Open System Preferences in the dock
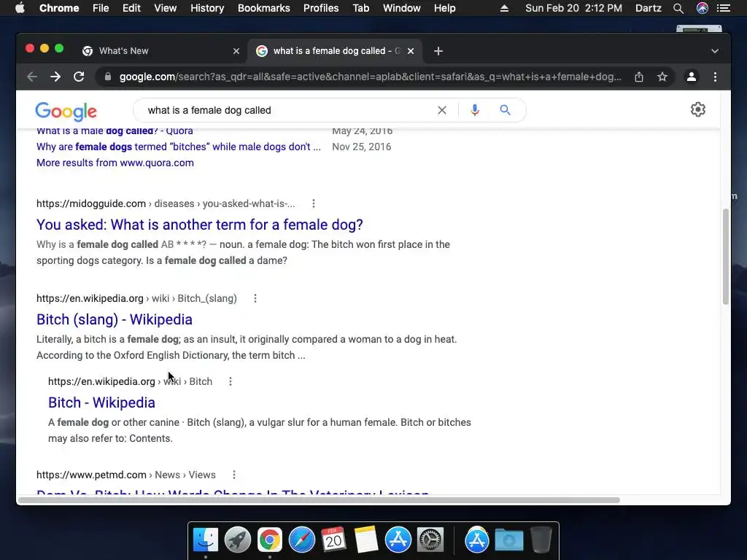Image resolution: width=747 pixels, height=560 pixels. click(x=430, y=540)
